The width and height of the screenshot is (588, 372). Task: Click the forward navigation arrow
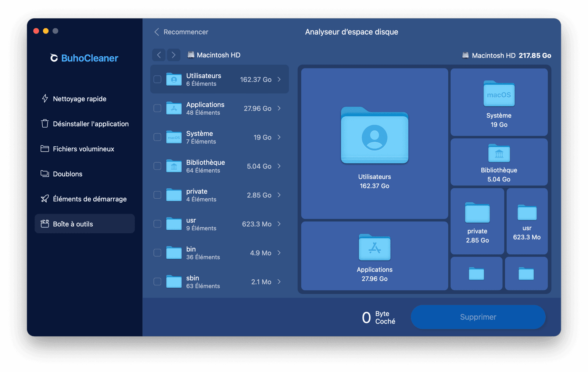tap(173, 54)
